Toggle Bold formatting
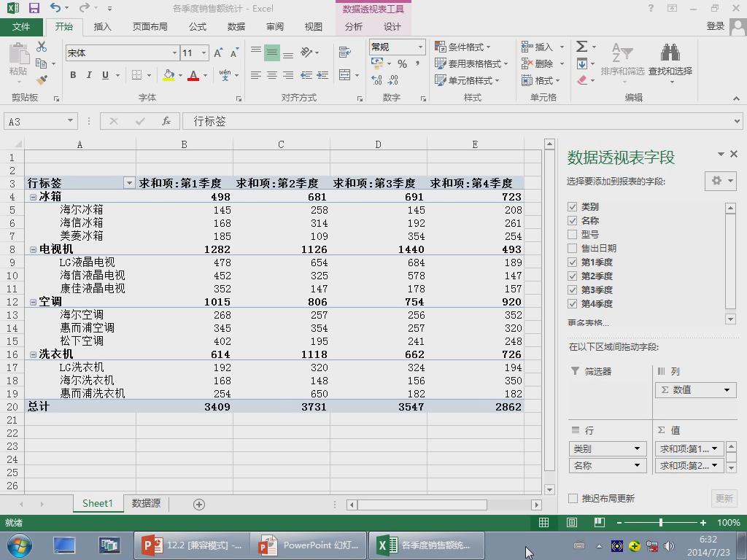 click(x=73, y=75)
